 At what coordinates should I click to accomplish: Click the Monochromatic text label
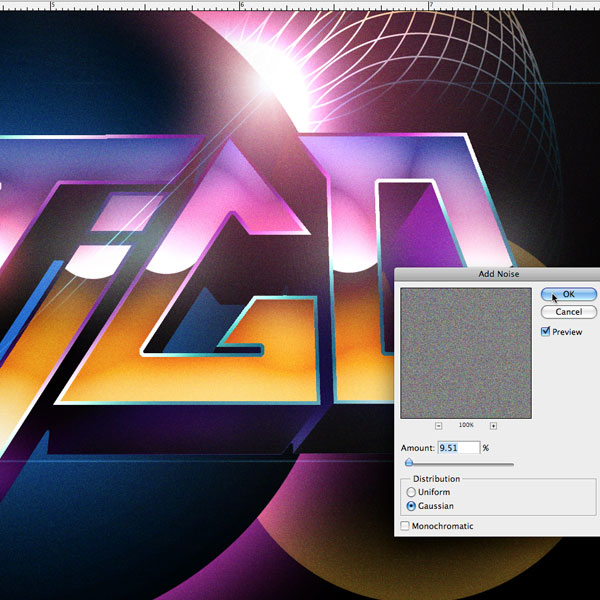[x=443, y=526]
